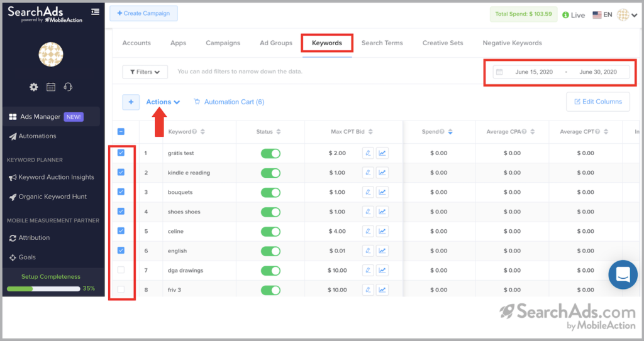Switch to Accounts tab
The width and height of the screenshot is (644, 341).
[136, 43]
